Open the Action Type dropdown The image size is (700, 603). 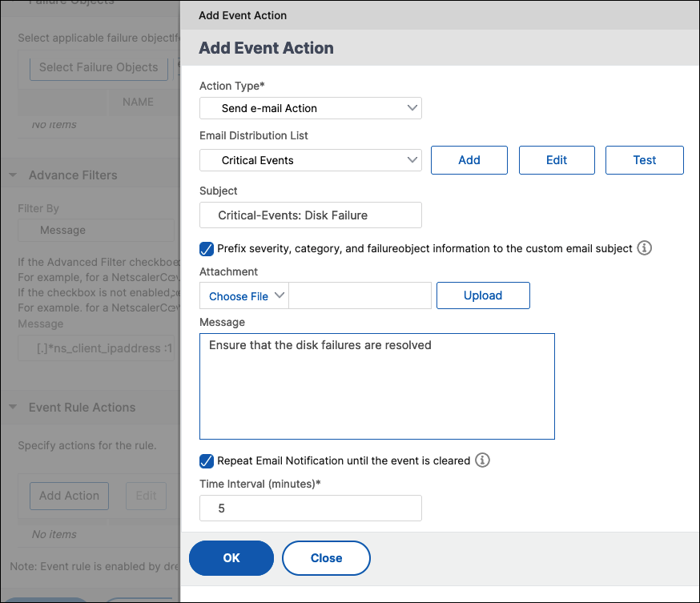pos(310,108)
